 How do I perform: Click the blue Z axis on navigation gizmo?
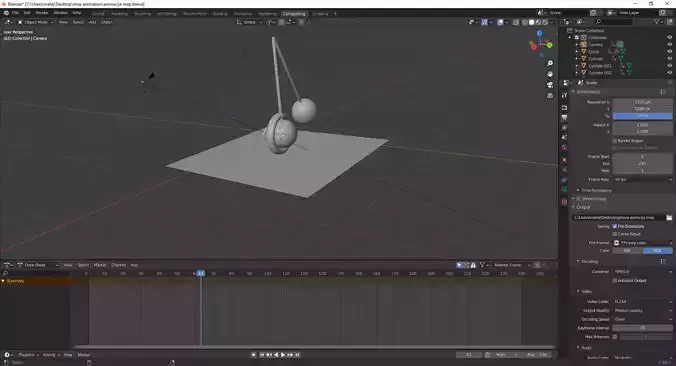[x=539, y=33]
